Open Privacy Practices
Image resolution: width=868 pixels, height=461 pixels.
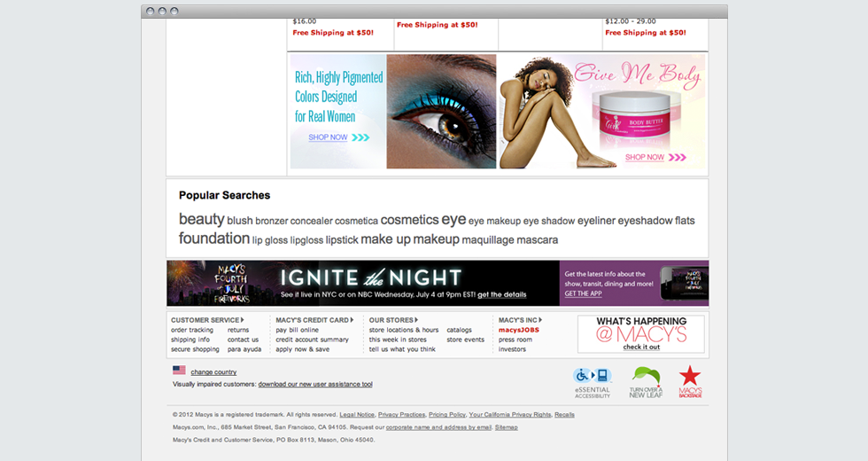pos(402,415)
